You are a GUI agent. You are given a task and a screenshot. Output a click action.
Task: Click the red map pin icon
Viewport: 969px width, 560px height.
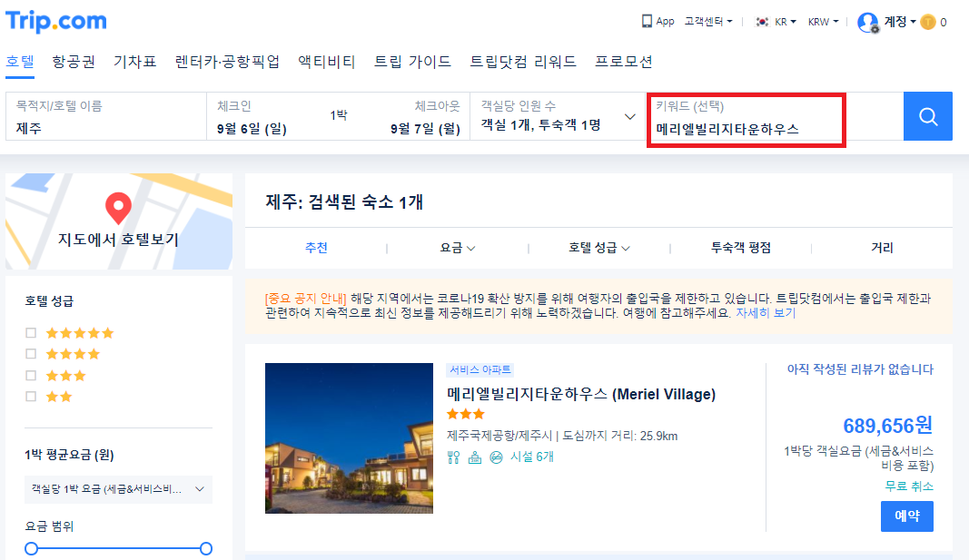point(118,208)
